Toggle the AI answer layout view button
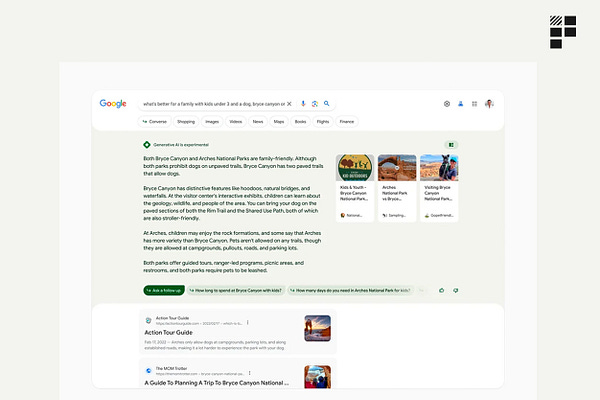The height and width of the screenshot is (400, 600). 451,145
